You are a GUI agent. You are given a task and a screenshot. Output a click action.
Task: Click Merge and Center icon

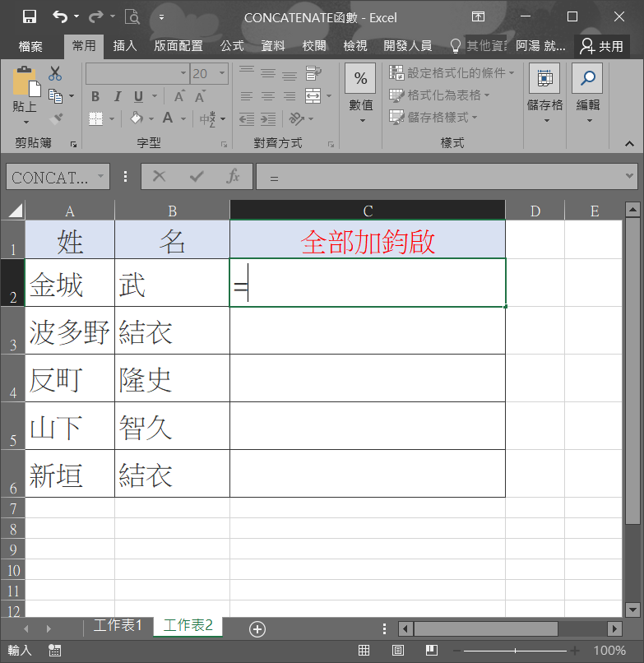coord(313,96)
